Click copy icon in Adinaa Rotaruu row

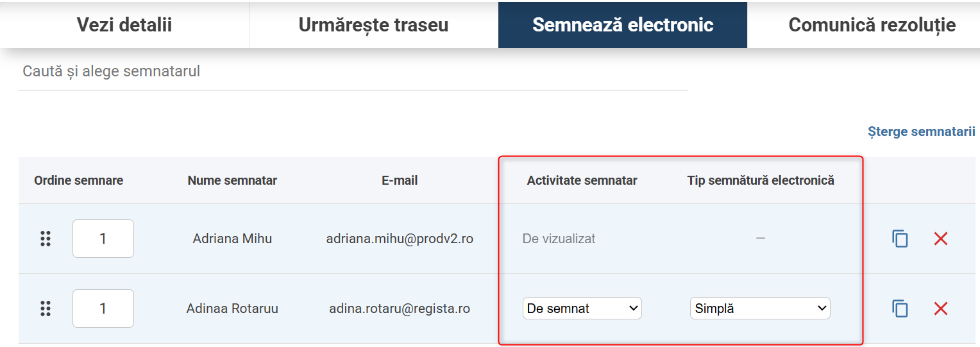coord(900,309)
